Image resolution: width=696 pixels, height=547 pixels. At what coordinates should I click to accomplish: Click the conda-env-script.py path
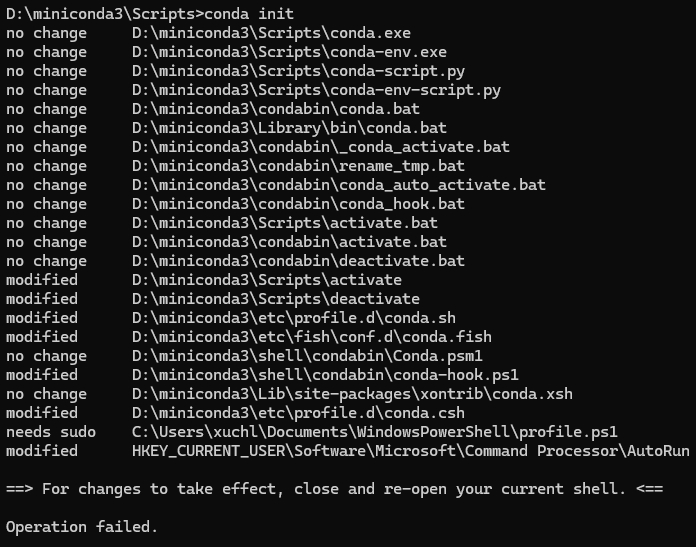tap(316, 91)
